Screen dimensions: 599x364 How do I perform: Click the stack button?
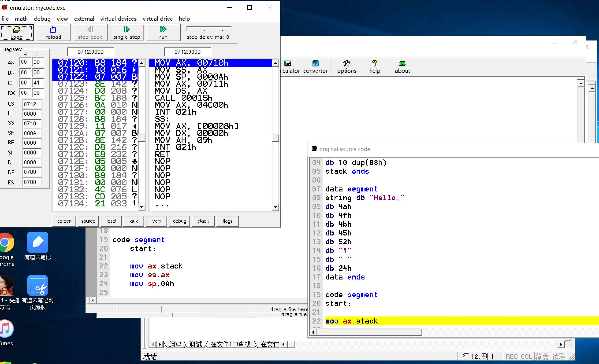click(203, 221)
